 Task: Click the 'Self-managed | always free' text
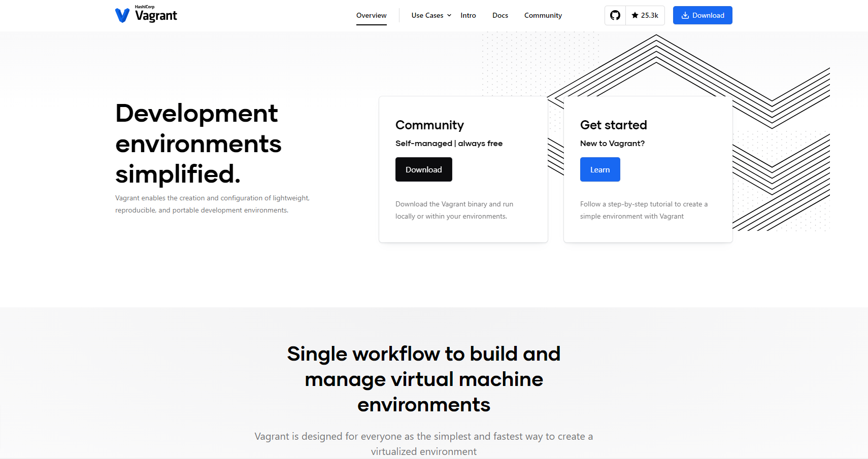[x=449, y=144]
